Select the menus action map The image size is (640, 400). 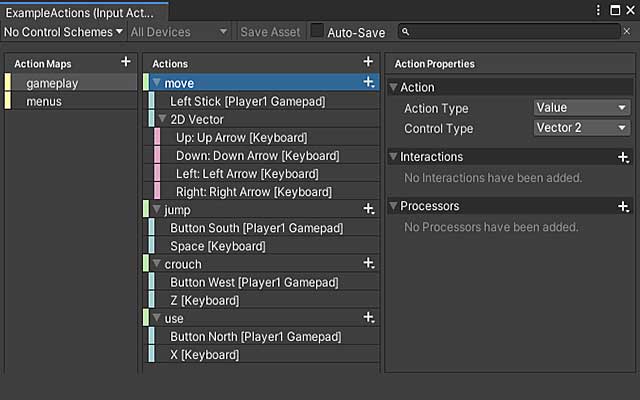[x=71, y=101]
